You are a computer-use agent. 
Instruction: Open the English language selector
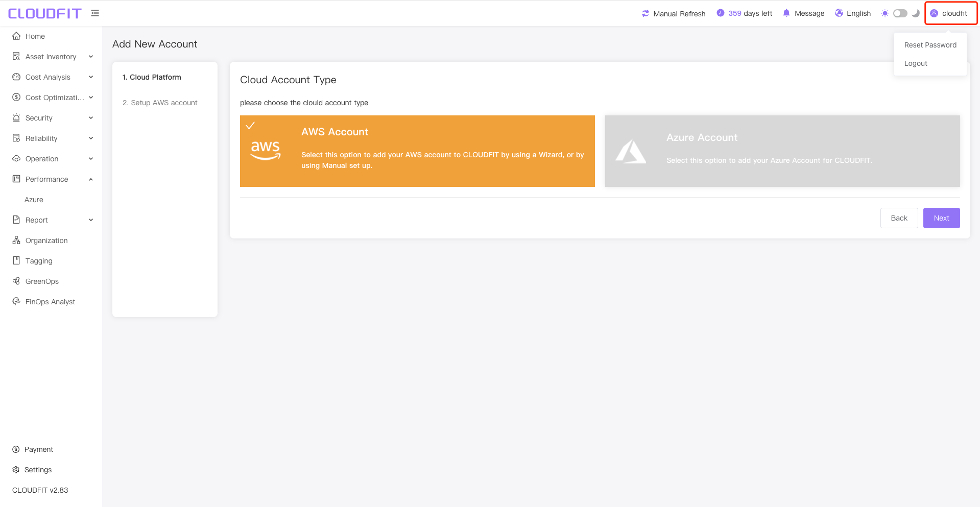pos(853,13)
